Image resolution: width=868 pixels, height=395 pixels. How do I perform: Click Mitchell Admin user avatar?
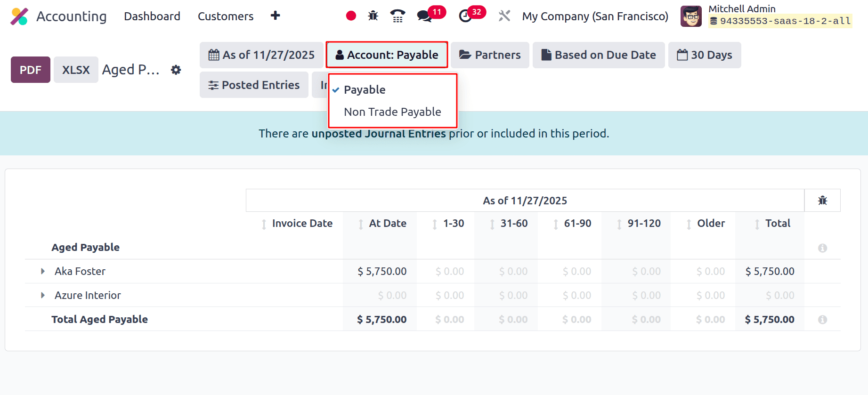(691, 16)
